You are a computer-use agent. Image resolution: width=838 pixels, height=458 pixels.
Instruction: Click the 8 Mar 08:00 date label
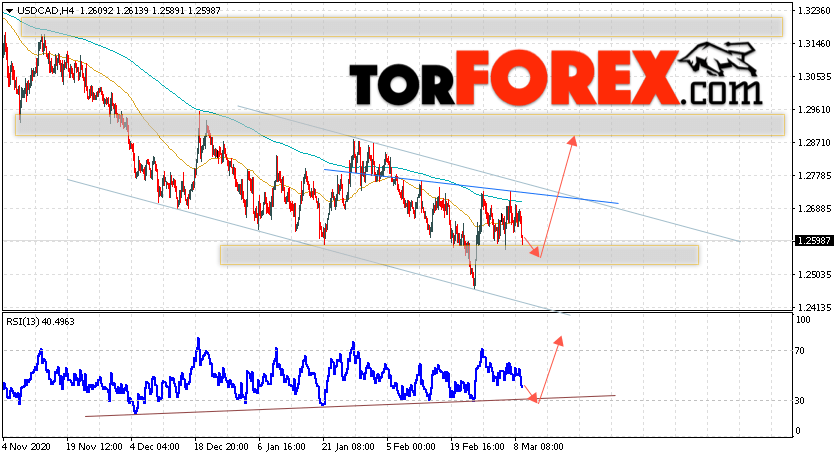(x=539, y=446)
